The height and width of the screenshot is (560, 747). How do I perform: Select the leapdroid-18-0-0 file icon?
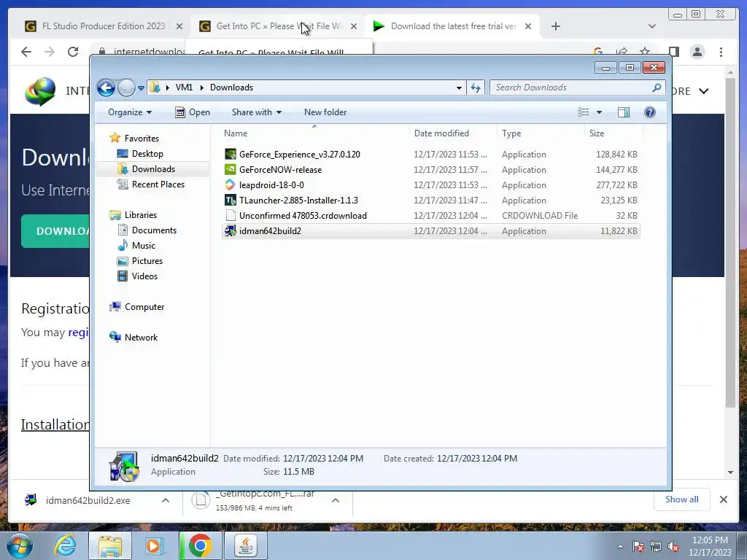[231, 184]
